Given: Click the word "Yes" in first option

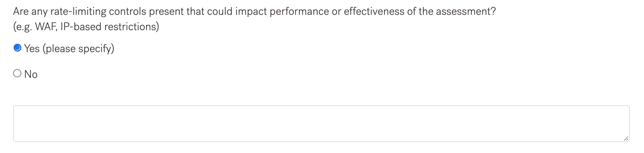Looking at the screenshot, I should coord(32,49).
